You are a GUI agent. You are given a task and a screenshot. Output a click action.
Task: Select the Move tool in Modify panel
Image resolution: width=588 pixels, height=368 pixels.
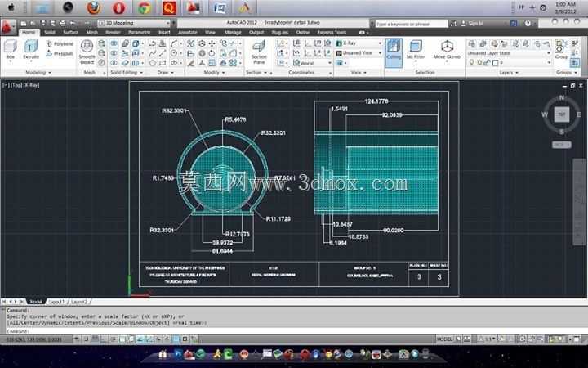pyautogui.click(x=212, y=43)
